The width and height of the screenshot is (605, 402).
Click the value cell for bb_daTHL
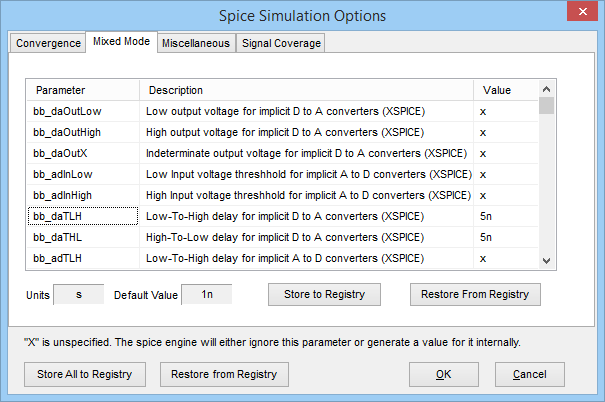click(503, 237)
